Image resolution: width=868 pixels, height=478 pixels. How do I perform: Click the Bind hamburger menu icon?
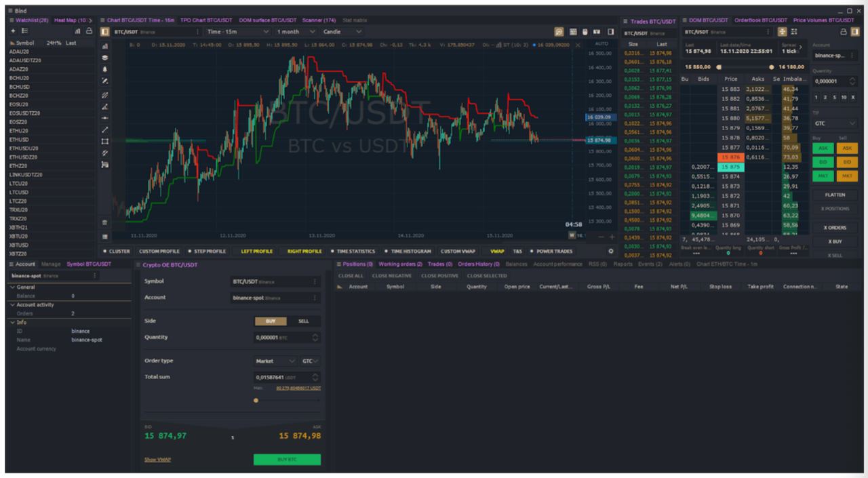(x=10, y=11)
